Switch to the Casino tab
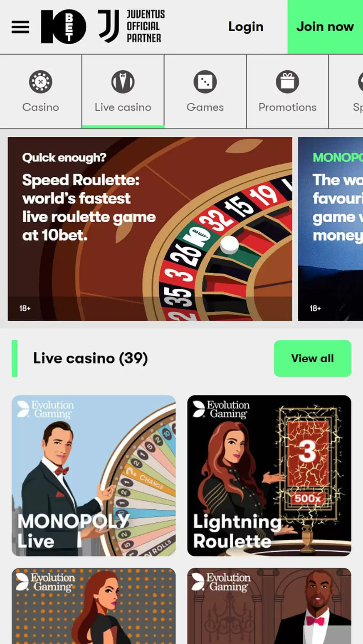This screenshot has width=363, height=644. pyautogui.click(x=41, y=91)
